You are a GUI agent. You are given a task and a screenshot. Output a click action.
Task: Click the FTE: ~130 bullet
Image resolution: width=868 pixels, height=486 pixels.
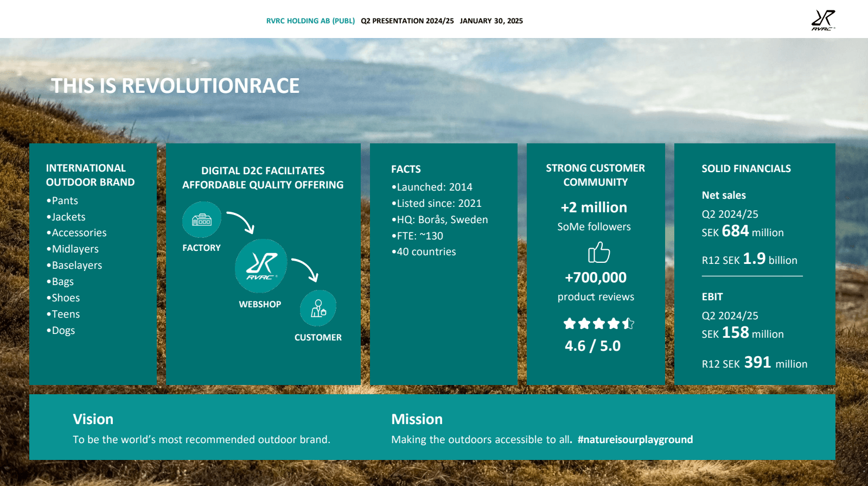pos(417,236)
